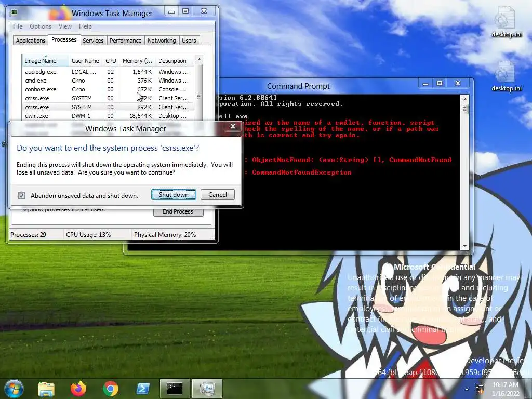The height and width of the screenshot is (399, 532).
Task: Switch to Task Manager taskbar button
Action: tap(207, 389)
